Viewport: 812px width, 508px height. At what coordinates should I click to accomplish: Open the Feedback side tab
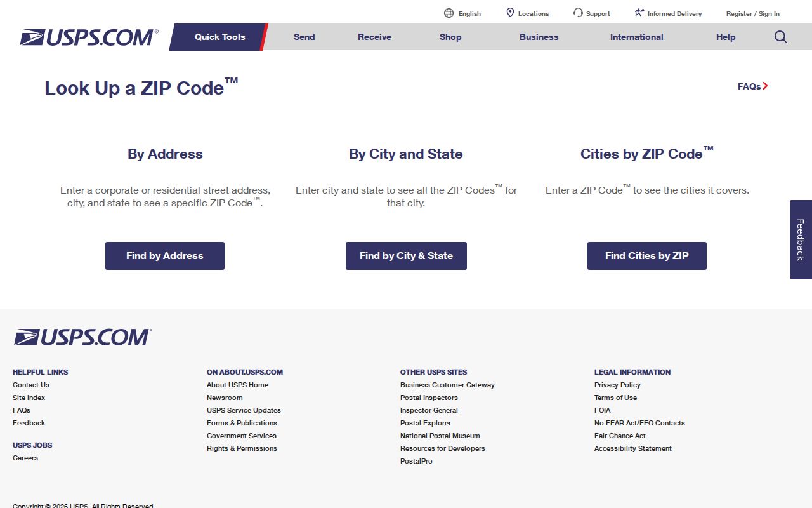(801, 239)
